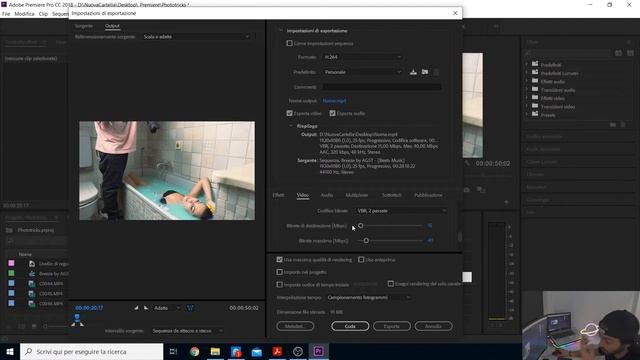Select the C0044.MP4 clip icon
This screenshot has height=360, width=640.
coord(32,283)
